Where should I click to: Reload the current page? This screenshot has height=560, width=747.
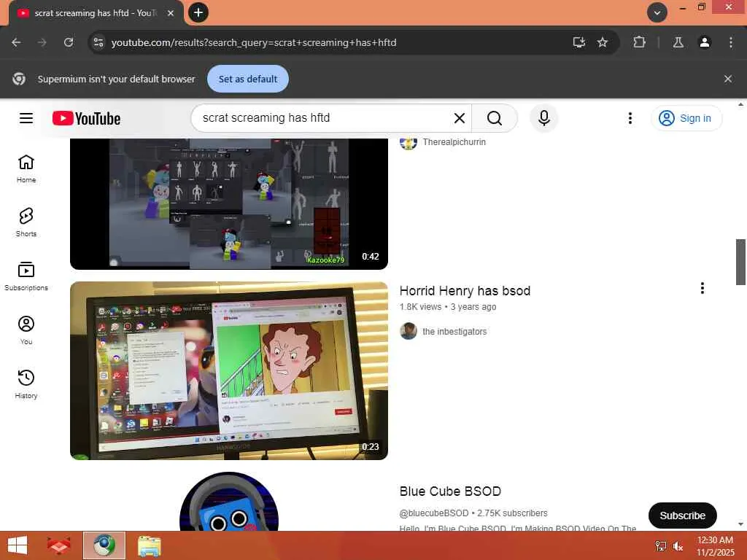[x=69, y=42]
